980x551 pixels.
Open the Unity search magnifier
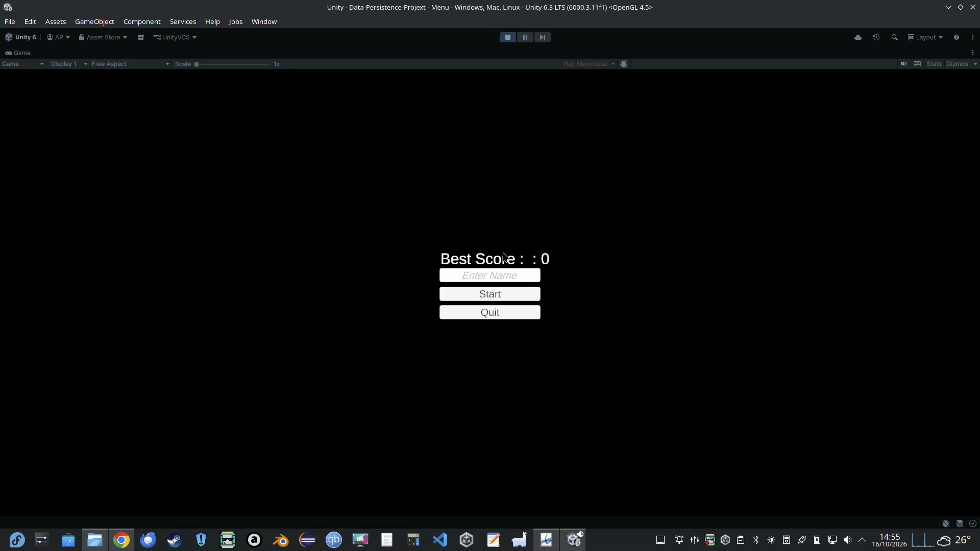[x=894, y=37]
